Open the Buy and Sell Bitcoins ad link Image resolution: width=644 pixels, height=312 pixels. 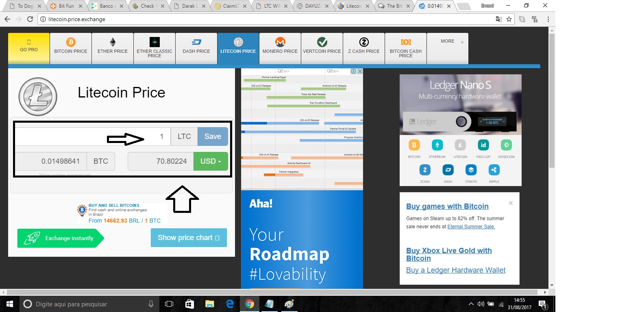122,214
